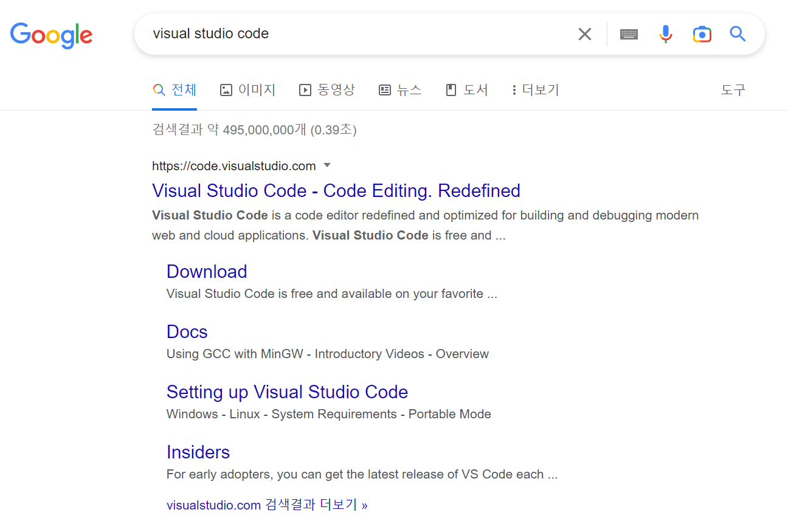Open the Download sitelink
This screenshot has height=532, width=788.
[x=207, y=271]
